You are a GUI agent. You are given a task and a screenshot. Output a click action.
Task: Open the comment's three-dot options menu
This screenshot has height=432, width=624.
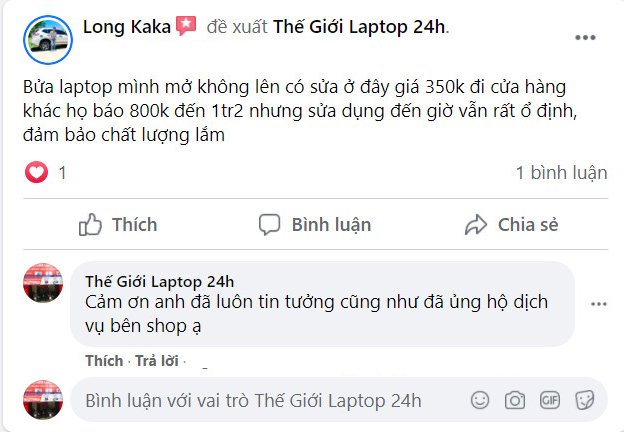click(599, 304)
